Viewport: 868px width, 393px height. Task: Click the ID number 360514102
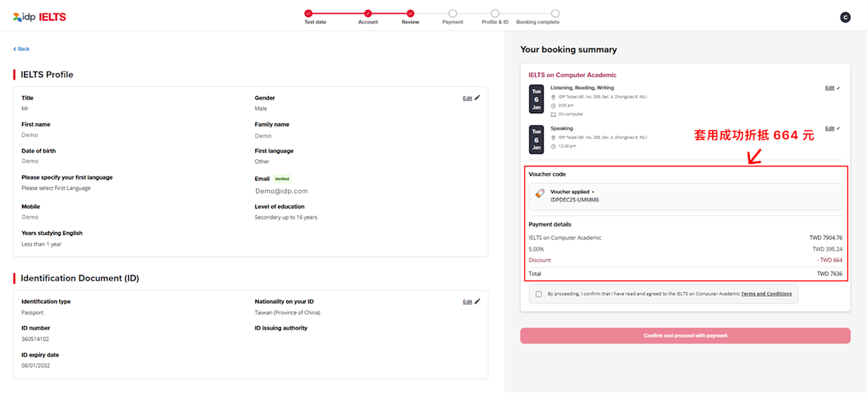(x=35, y=339)
